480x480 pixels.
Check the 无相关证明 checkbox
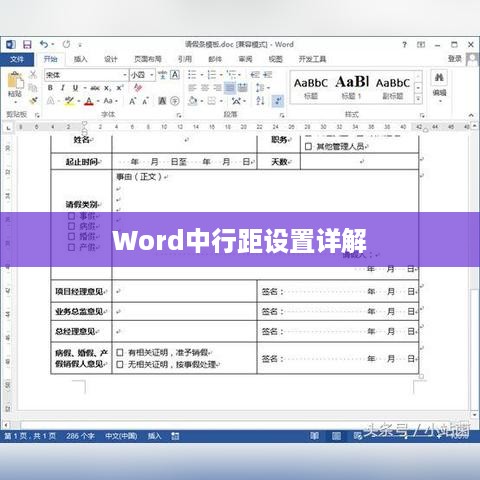(120, 364)
